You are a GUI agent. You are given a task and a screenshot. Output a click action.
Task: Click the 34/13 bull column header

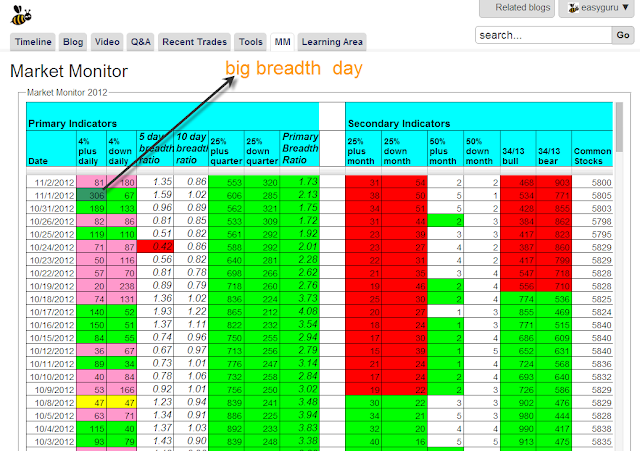[518, 149]
